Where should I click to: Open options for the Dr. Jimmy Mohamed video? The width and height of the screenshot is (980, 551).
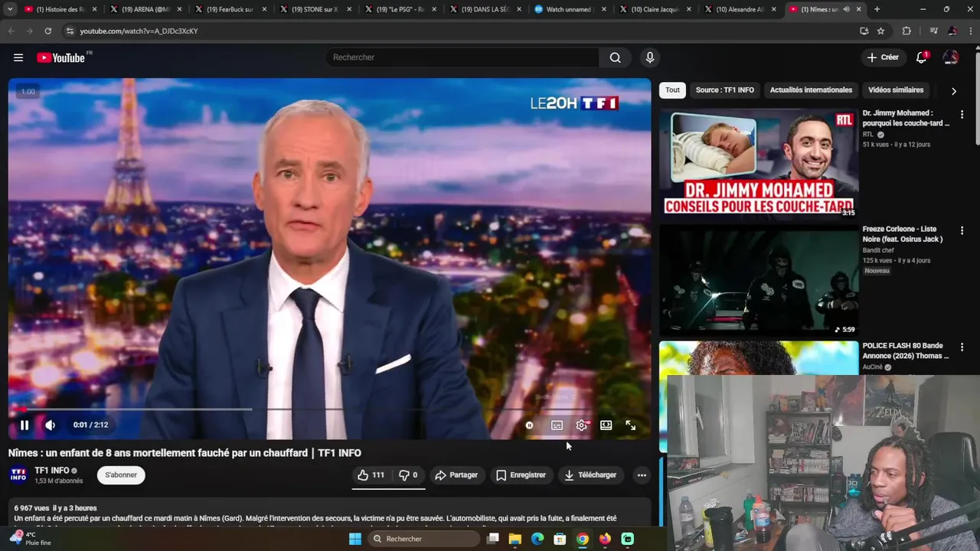[962, 115]
